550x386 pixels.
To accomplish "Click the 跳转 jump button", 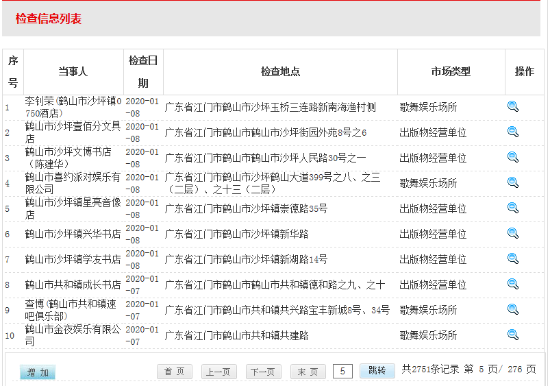I will pyautogui.click(x=377, y=371).
